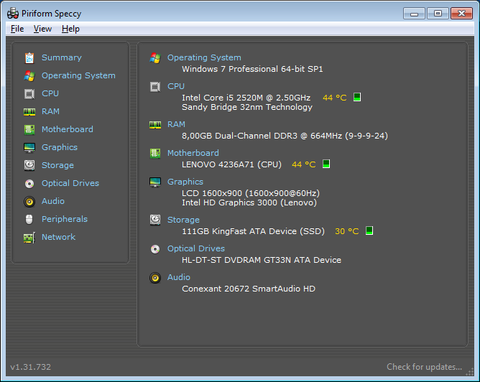Image resolution: width=480 pixels, height=382 pixels.
Task: Click the Operating System Windows flag sidebar icon
Action: pyautogui.click(x=29, y=76)
